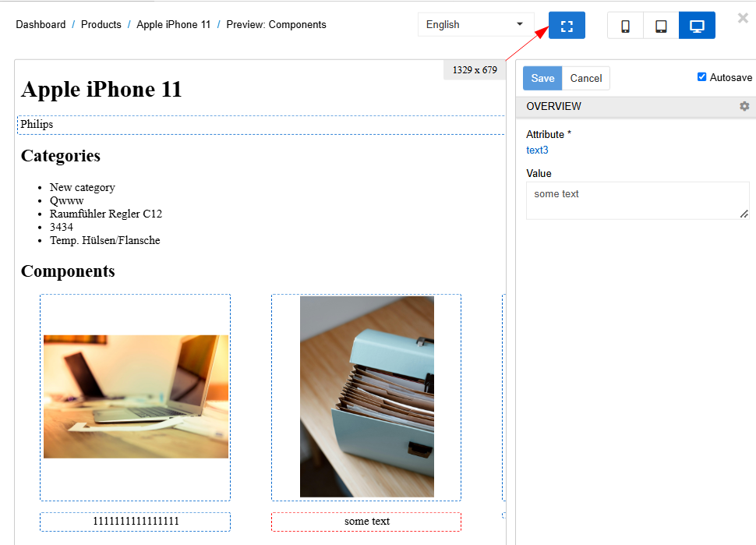Close the preview with X icon
This screenshot has width=756, height=545.
point(743,19)
